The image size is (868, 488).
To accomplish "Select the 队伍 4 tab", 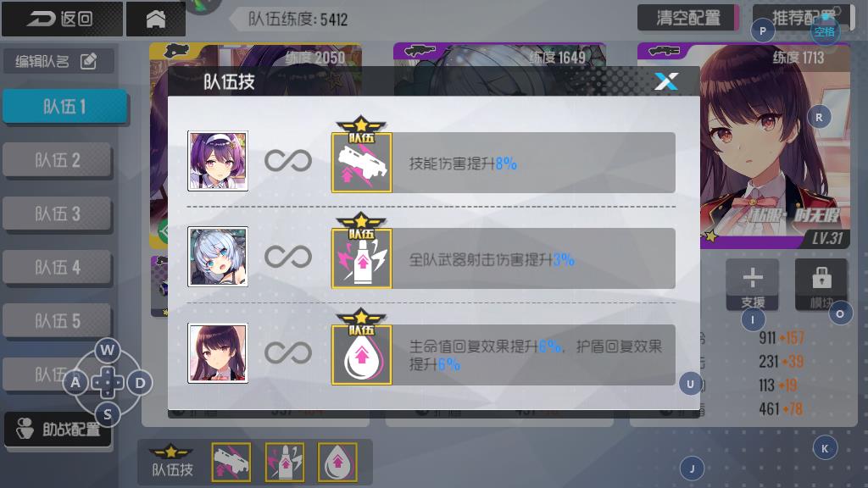I will [58, 267].
